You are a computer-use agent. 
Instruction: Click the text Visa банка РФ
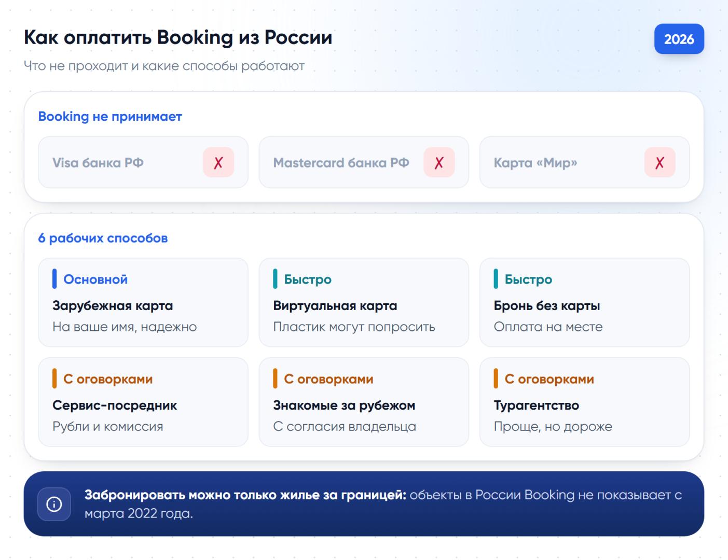coord(98,163)
